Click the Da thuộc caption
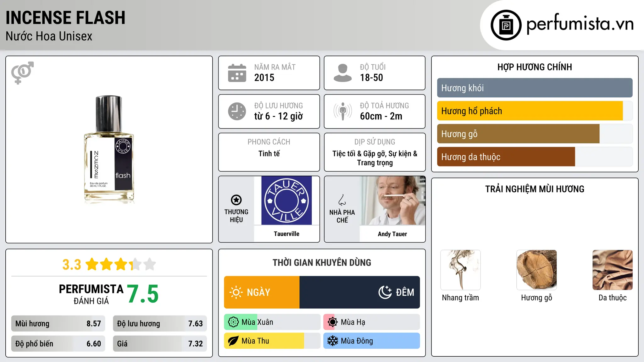This screenshot has width=644, height=362. 613,298
